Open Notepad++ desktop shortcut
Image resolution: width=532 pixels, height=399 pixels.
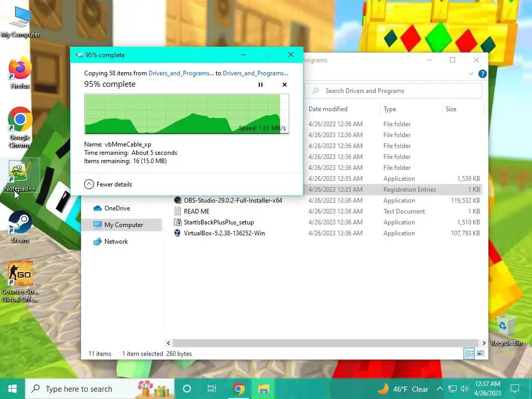[20, 176]
